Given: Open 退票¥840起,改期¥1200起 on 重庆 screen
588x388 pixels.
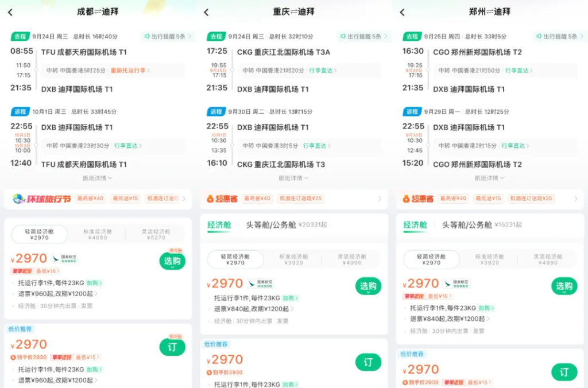Looking at the screenshot, I should pyautogui.click(x=254, y=309).
